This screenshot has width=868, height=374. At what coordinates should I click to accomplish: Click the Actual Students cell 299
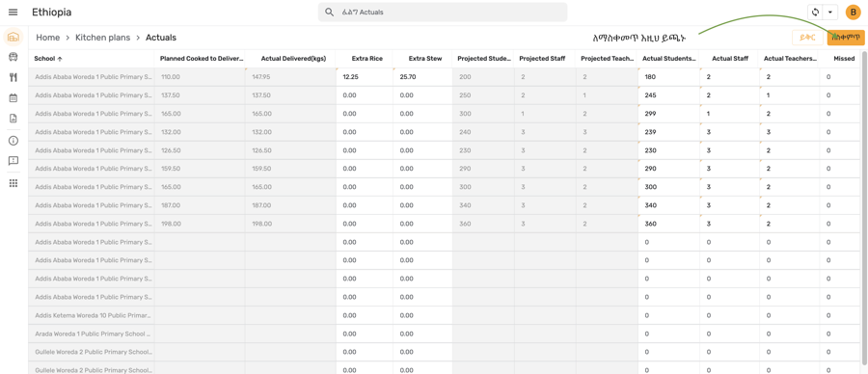[668, 114]
